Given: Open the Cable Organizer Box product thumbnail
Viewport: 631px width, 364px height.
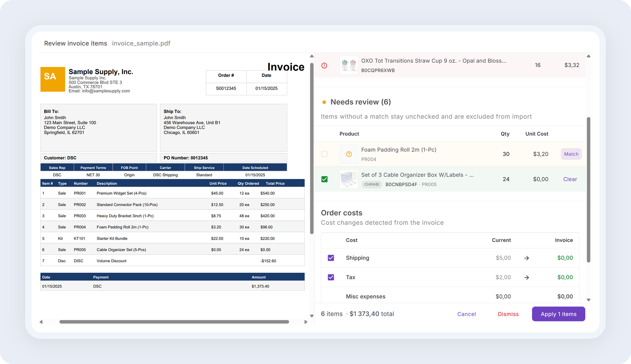Looking at the screenshot, I should tap(349, 179).
